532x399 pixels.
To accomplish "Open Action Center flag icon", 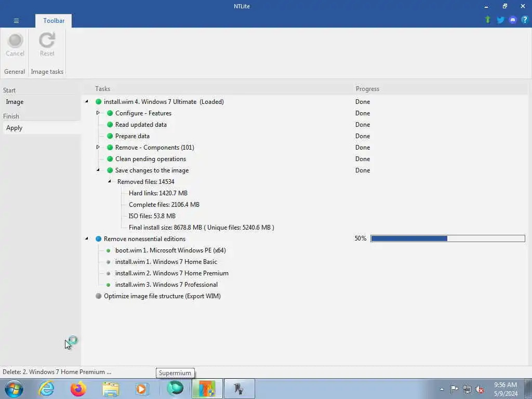I will point(454,389).
